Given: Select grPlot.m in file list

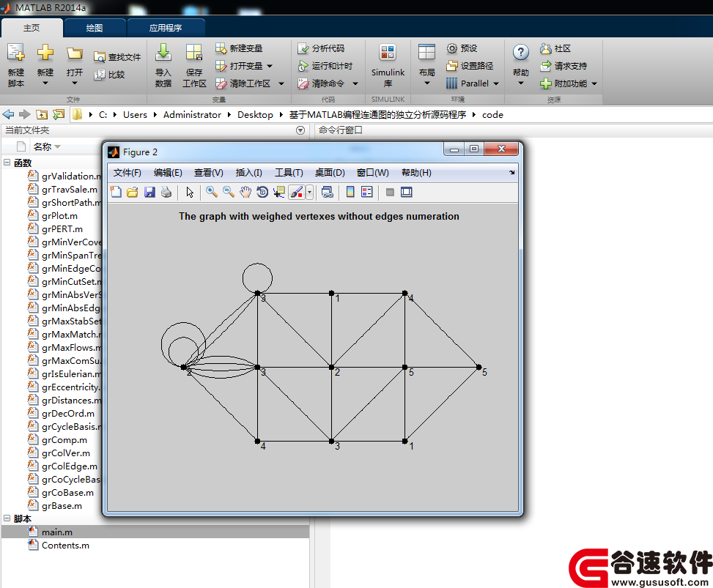Looking at the screenshot, I should [x=59, y=216].
